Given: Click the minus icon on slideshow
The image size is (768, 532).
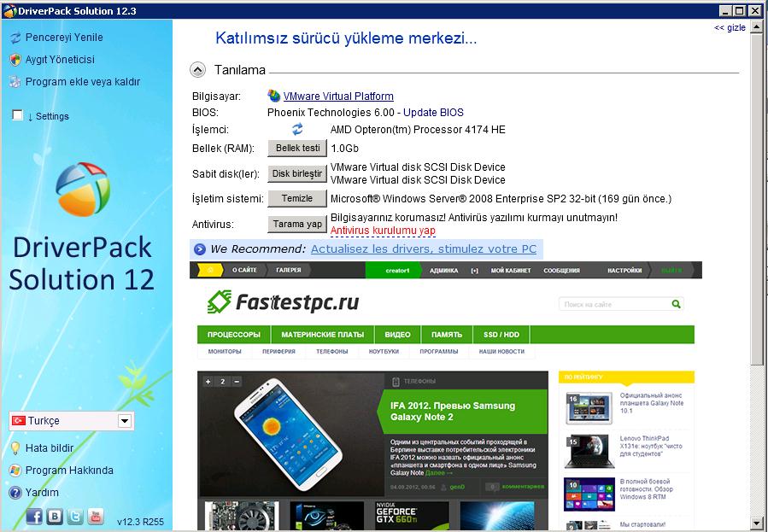Looking at the screenshot, I should [237, 381].
